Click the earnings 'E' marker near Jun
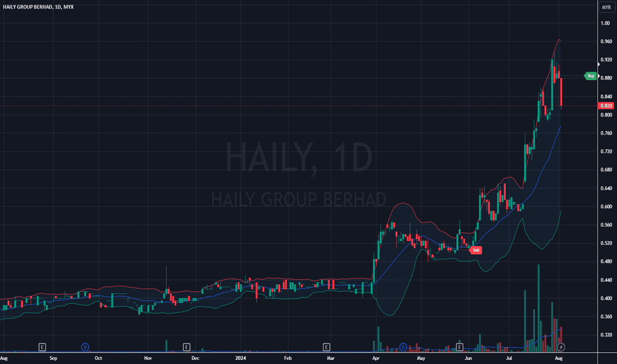617x364 pixels. [459, 347]
